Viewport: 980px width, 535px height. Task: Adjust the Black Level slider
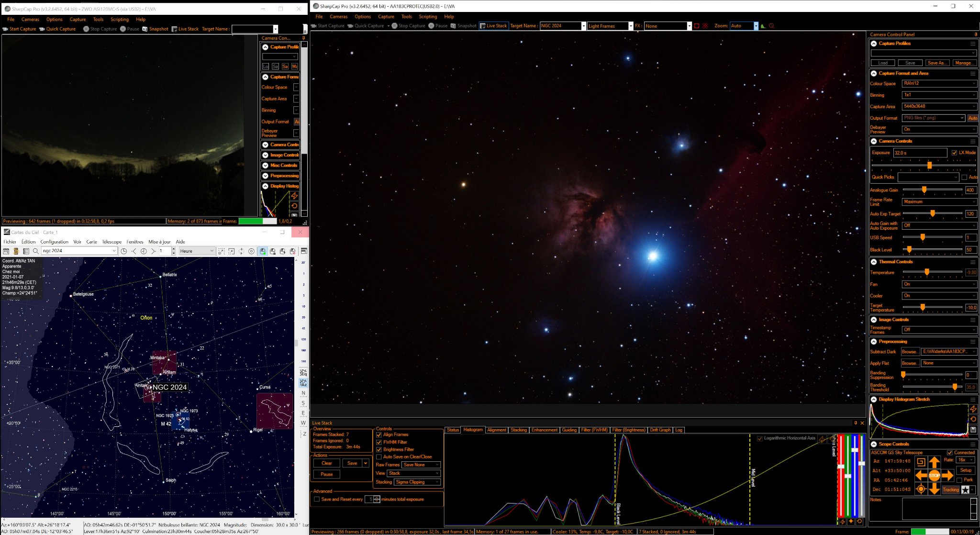(x=932, y=249)
